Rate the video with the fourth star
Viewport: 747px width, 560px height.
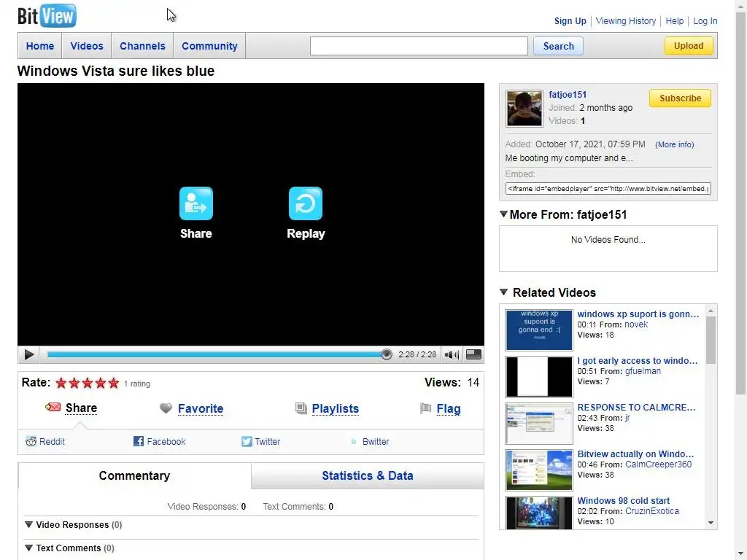coord(101,383)
